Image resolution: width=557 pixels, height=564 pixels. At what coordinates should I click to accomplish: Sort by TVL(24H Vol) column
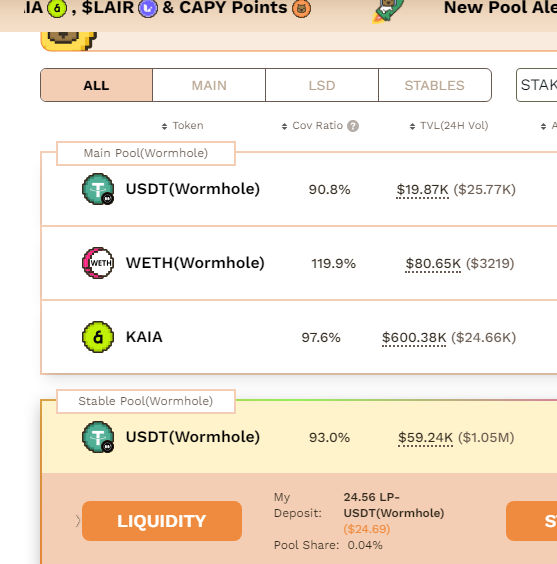tap(449, 126)
